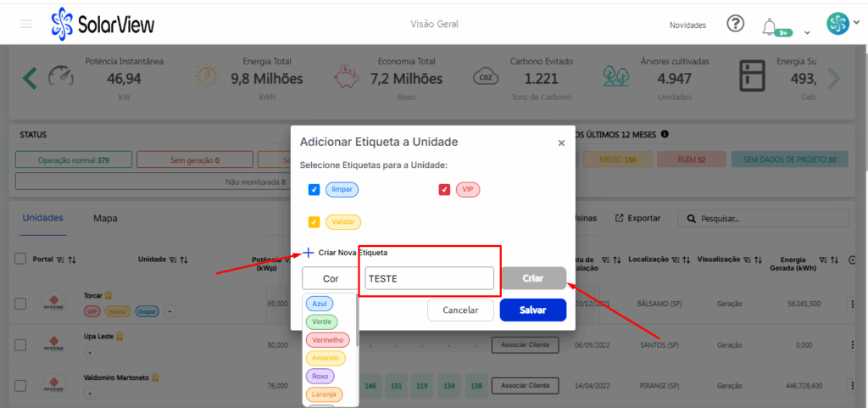
Task: Open Novidades in the top bar
Action: [x=687, y=25]
